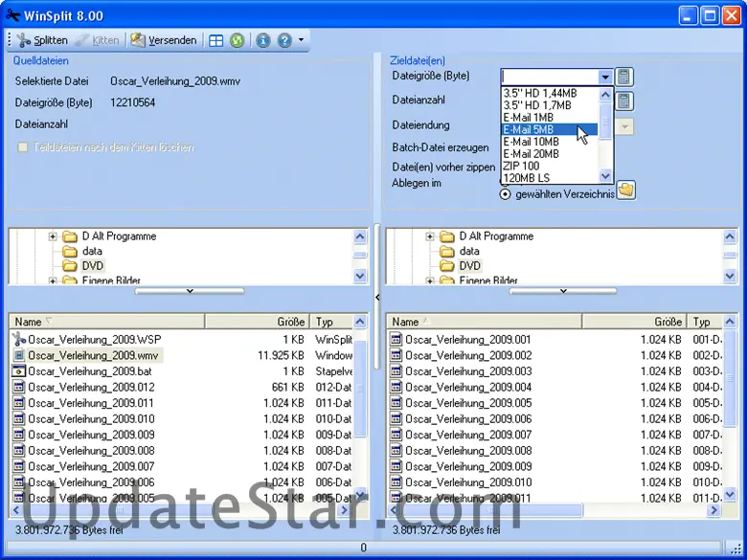Screen dimensions: 747x560
Task: Select Oscar_Verleihung_2009.005 in the right list
Action: coord(467,403)
